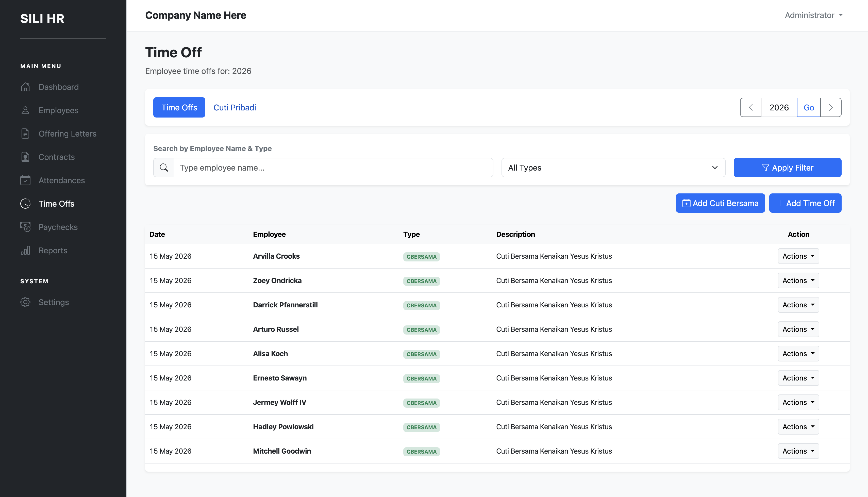The height and width of the screenshot is (497, 868).
Task: Click the Attendances calendar-check icon
Action: click(25, 180)
